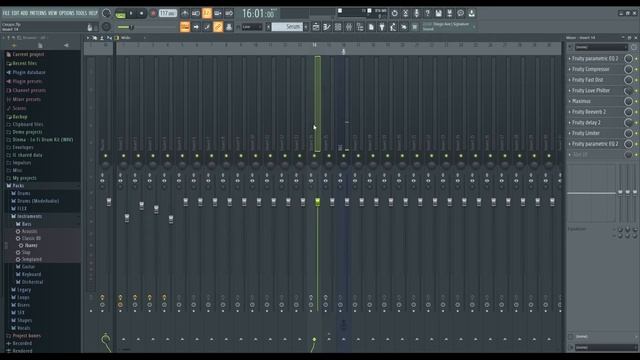Click the tempo BPM display
The image size is (640, 360).
[167, 13]
